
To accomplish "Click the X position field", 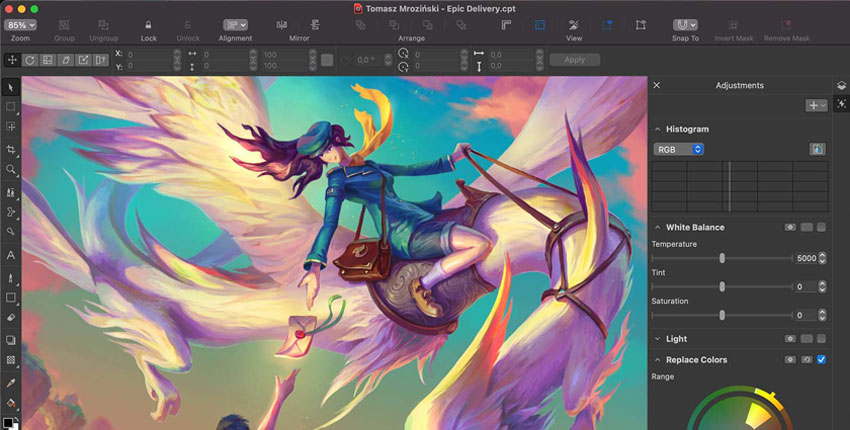I will click(149, 55).
